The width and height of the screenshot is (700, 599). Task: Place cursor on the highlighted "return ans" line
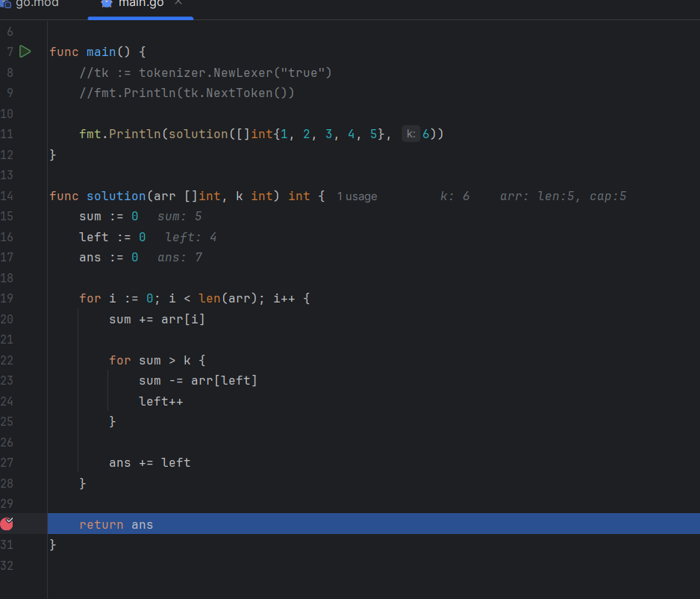[116, 524]
